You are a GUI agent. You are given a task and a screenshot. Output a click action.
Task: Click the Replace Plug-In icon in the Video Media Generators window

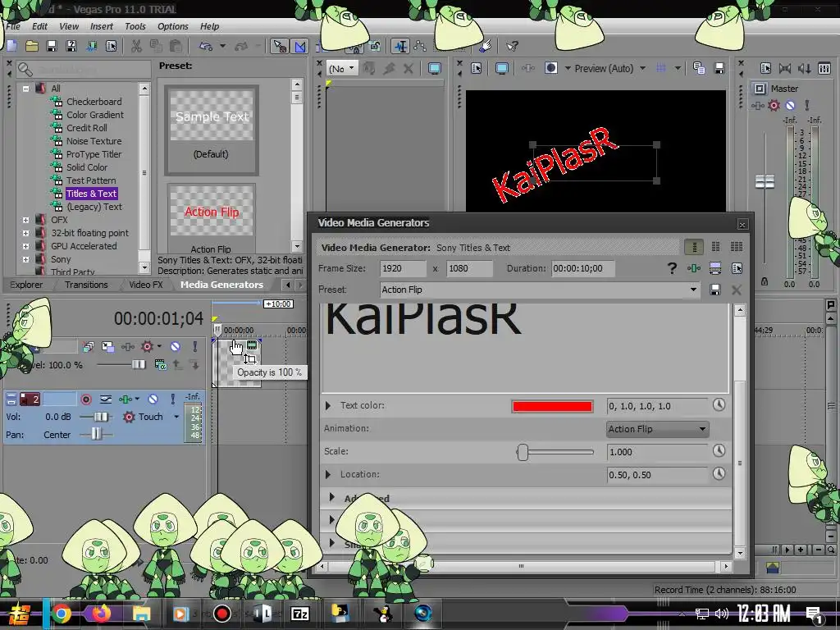(694, 268)
